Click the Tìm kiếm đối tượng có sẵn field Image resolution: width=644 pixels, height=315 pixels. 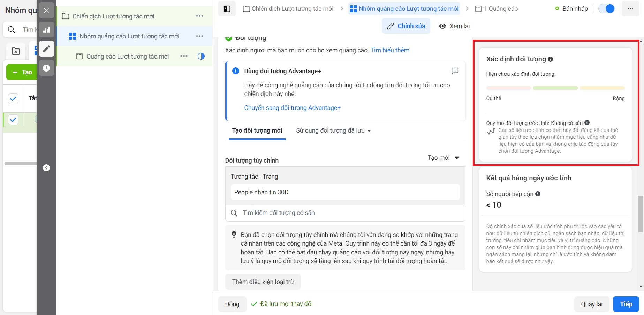[x=345, y=213]
